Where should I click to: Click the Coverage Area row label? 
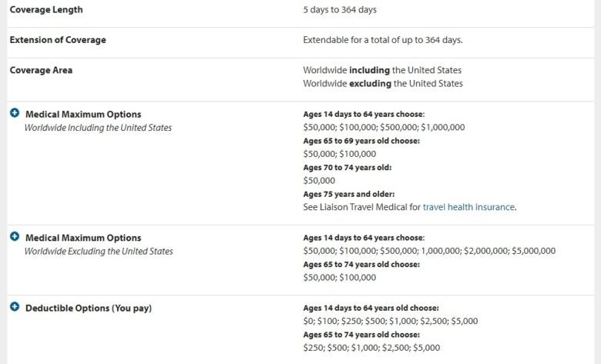click(x=40, y=70)
